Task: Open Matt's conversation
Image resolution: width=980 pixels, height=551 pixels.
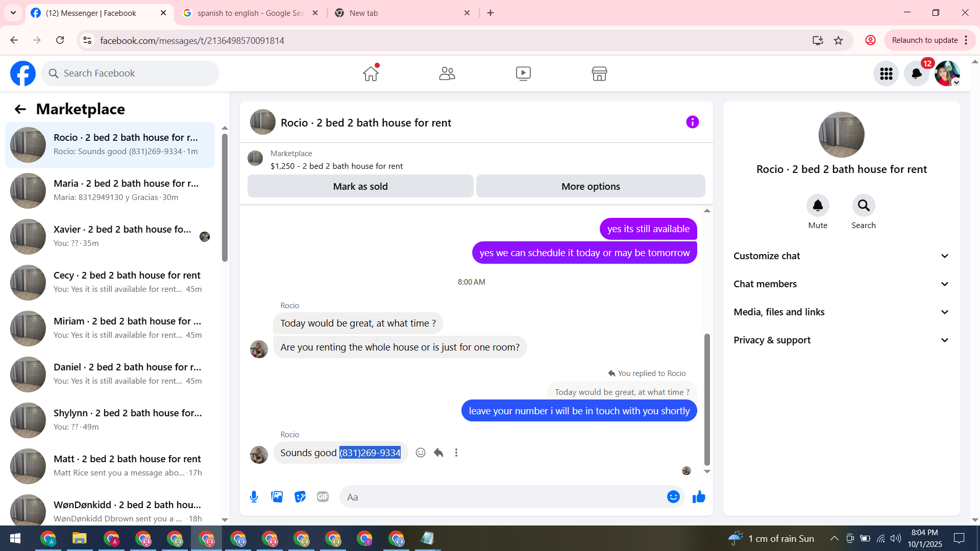Action: (110, 466)
